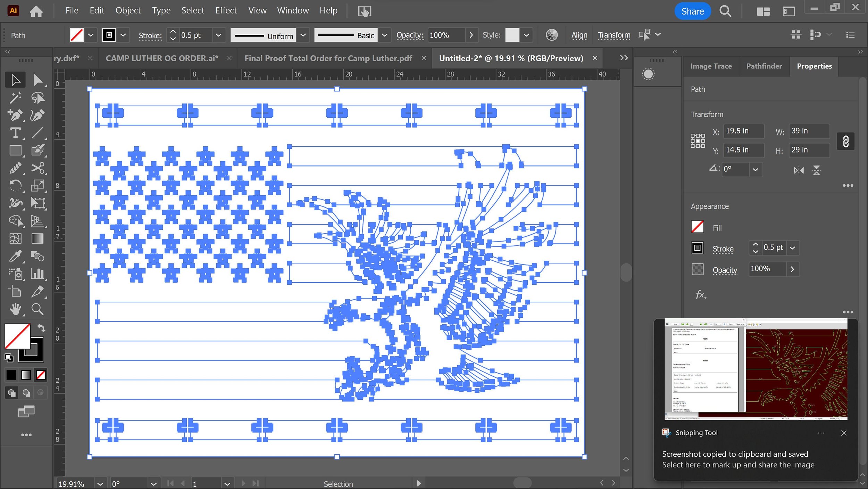Choose the Type tool
The image size is (868, 489).
click(x=15, y=133)
